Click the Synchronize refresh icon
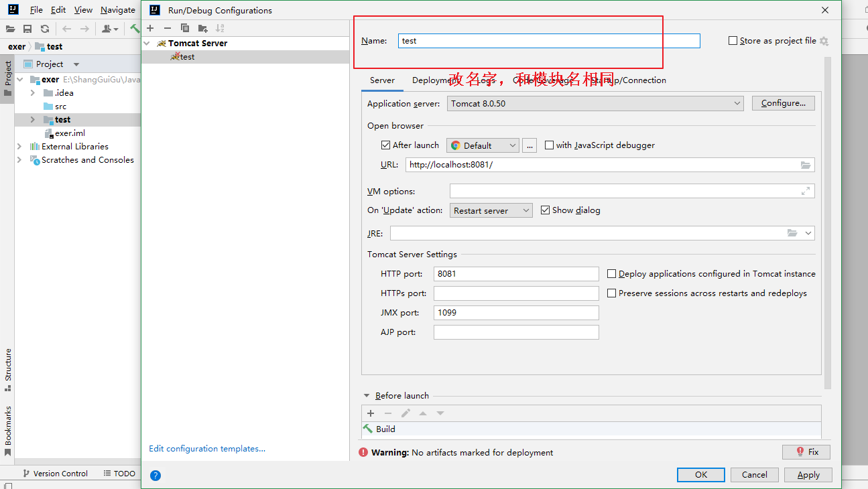868x489 pixels. point(45,29)
